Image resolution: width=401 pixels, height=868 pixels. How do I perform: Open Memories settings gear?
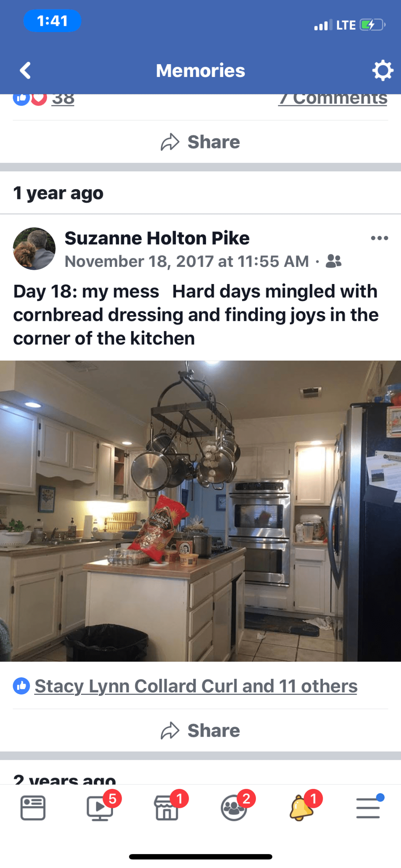tap(382, 70)
